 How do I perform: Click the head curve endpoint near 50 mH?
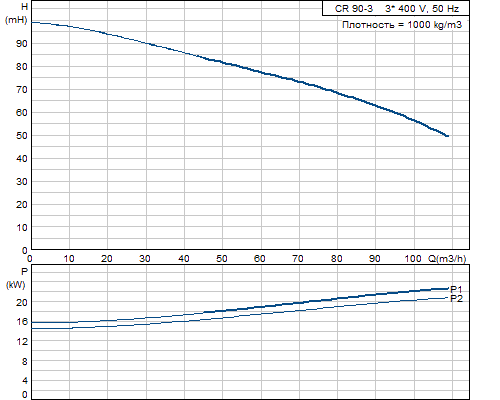tap(447, 136)
